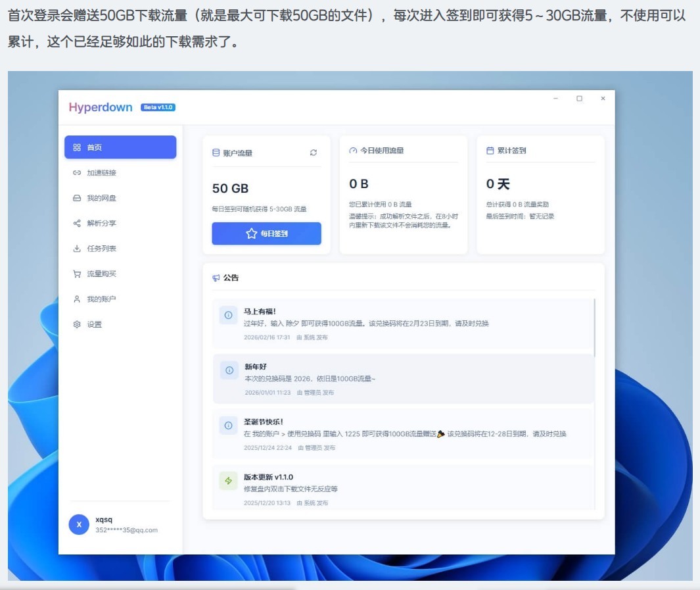Open 加速链接 link icon in sidebar

tap(77, 172)
